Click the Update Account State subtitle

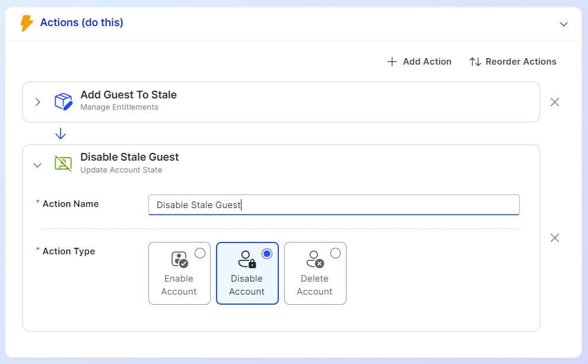(x=121, y=170)
